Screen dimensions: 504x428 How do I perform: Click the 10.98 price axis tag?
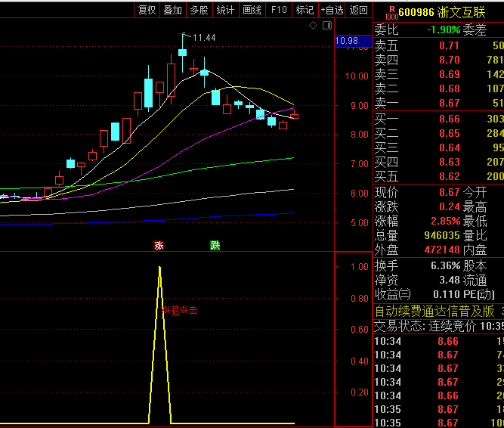(348, 40)
